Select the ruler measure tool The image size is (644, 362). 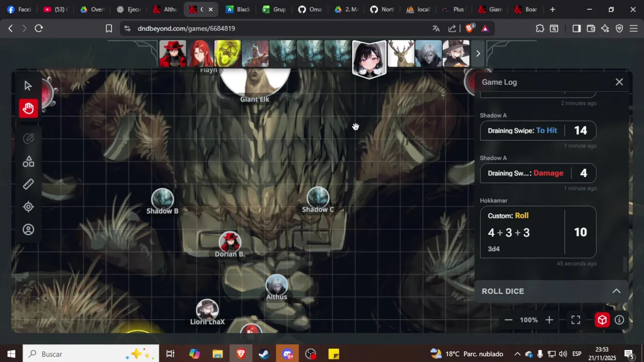28,184
